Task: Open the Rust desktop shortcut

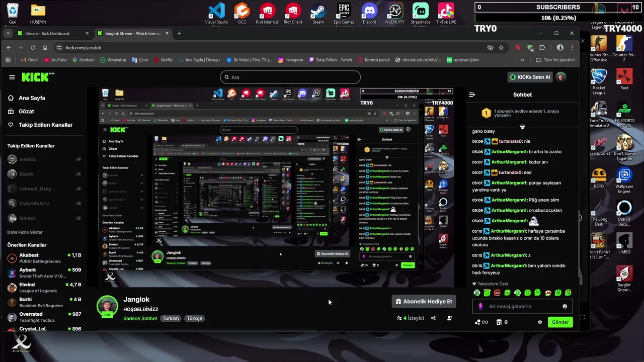Action: [x=624, y=79]
